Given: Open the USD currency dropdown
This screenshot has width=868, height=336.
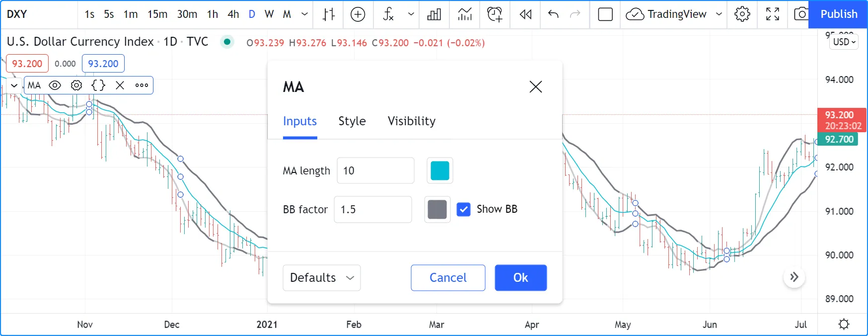Looking at the screenshot, I should pyautogui.click(x=844, y=42).
